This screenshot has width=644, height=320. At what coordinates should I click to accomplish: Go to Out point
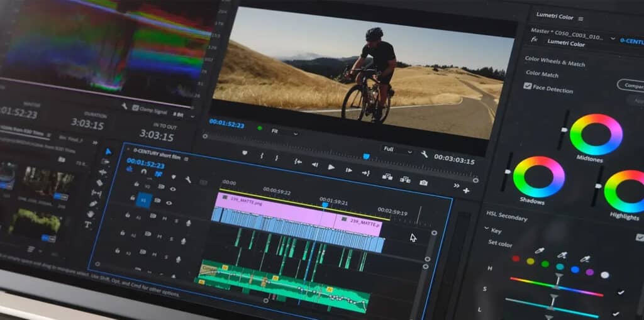pos(366,173)
